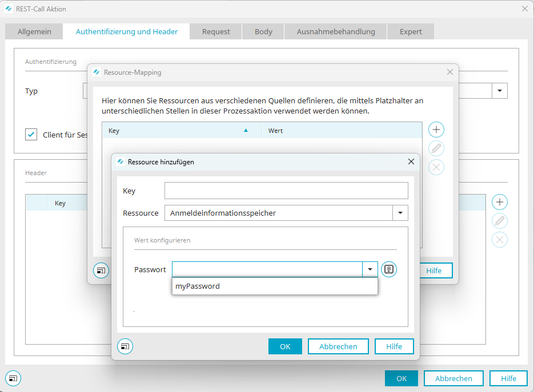Open credential store manager icon beside Passwort
This screenshot has height=392, width=534.
pyautogui.click(x=389, y=269)
